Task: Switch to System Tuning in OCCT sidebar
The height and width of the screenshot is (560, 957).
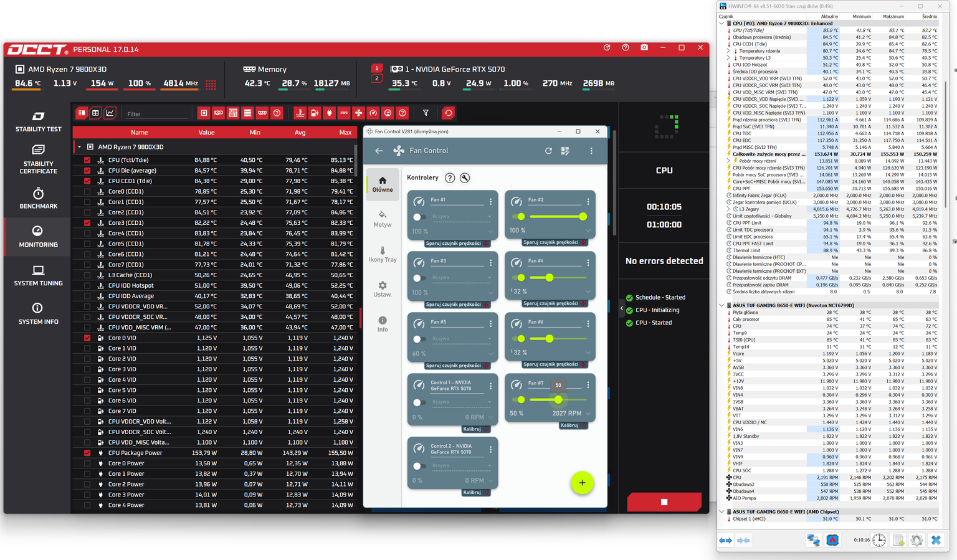Action: [39, 276]
